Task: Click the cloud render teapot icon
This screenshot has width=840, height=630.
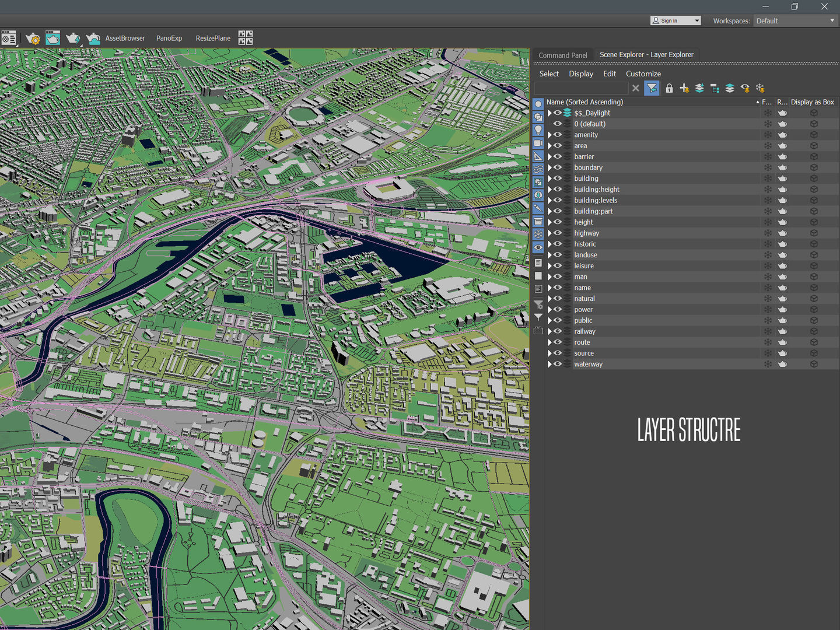Action: 93,38
